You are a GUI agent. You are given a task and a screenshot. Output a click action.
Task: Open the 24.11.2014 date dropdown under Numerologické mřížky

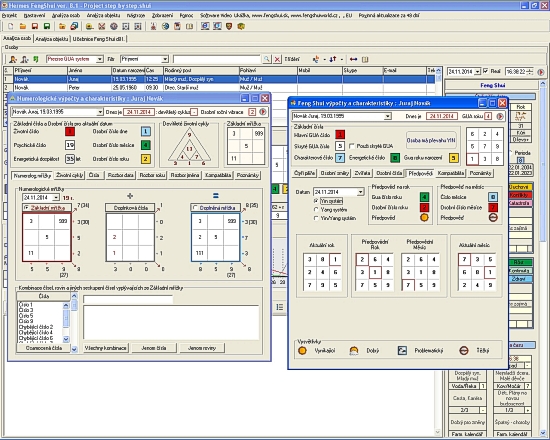(56, 198)
